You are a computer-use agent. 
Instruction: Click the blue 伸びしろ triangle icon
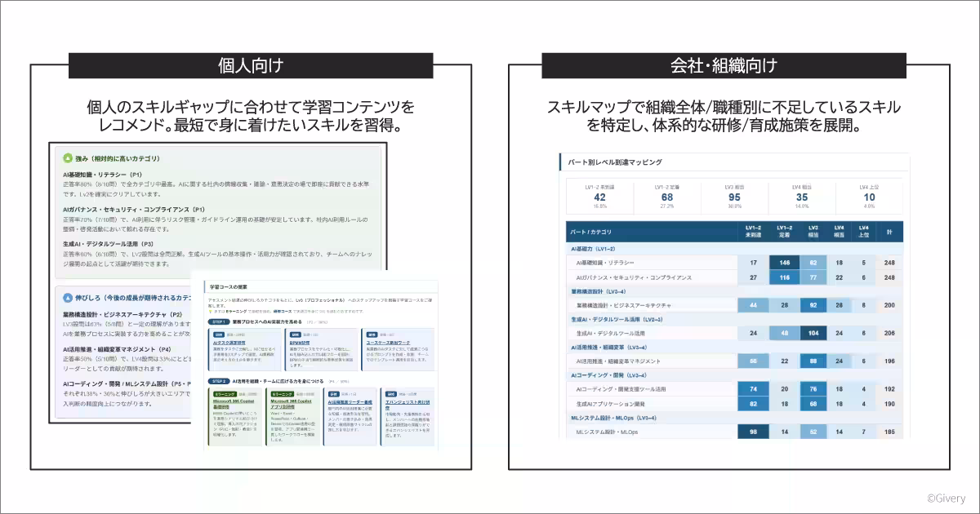(x=67, y=298)
